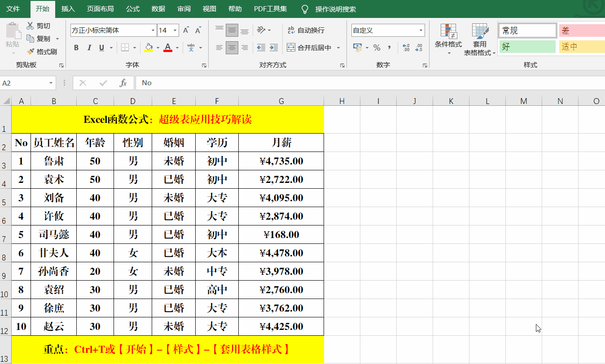605x364 pixels.
Task: Enable center horizontal alignment
Action: pos(232,47)
